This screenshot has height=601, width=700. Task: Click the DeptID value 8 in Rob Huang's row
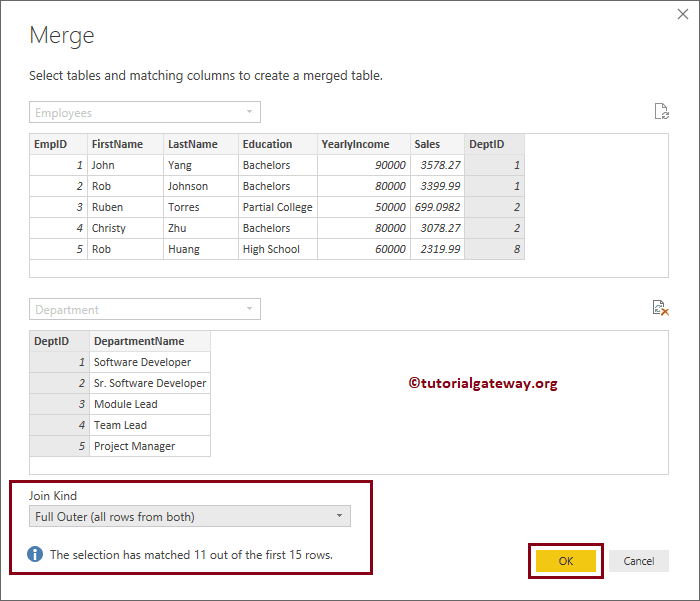[495, 249]
